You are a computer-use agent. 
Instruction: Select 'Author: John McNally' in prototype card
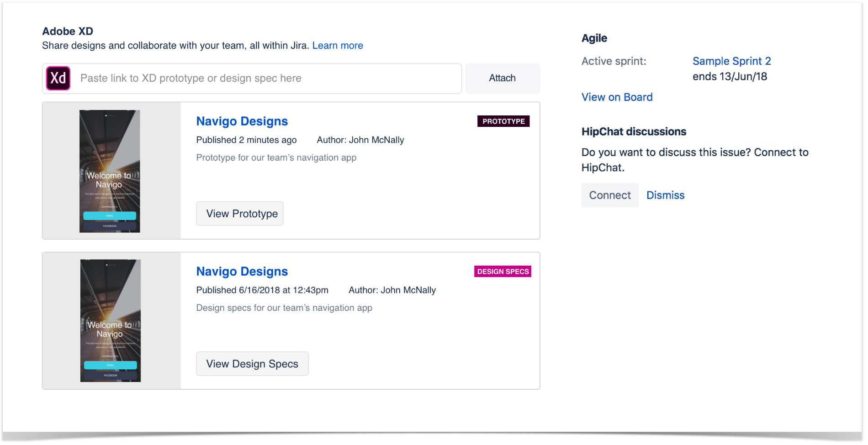coord(360,140)
